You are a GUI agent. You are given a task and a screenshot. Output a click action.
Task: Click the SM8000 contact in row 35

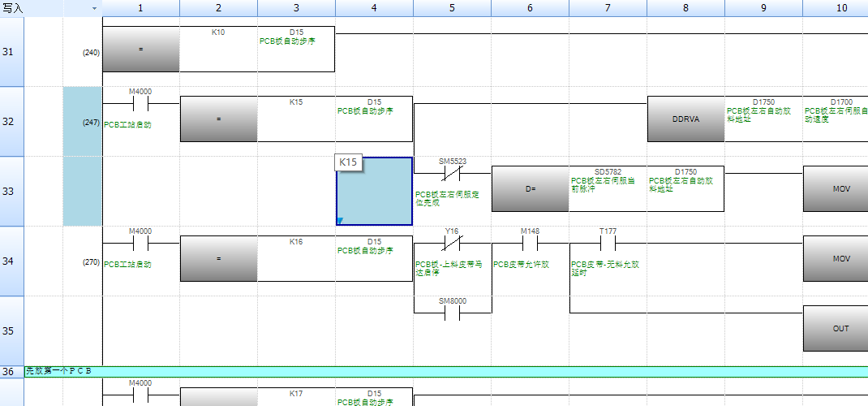[x=452, y=313]
